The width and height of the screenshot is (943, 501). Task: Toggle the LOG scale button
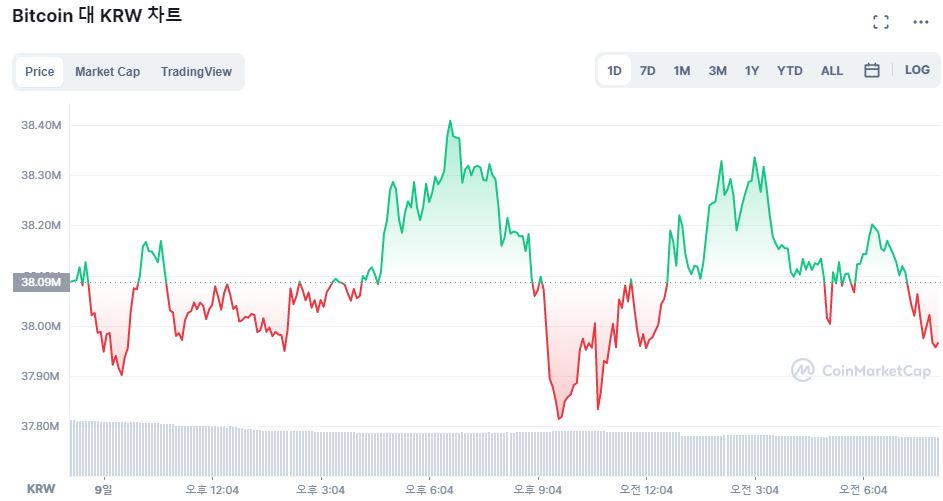tap(917, 71)
